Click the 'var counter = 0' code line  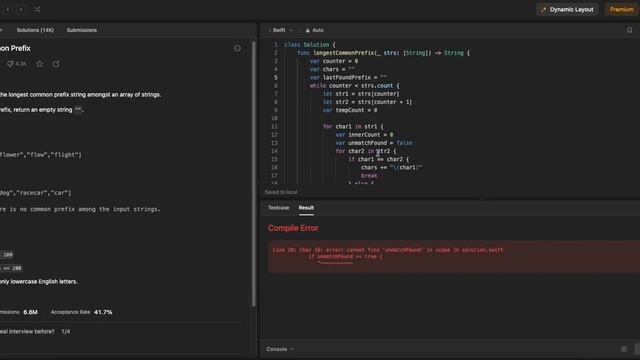tap(334, 61)
